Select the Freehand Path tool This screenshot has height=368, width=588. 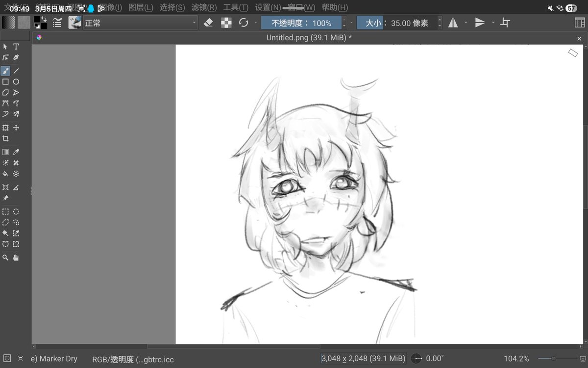click(x=16, y=103)
